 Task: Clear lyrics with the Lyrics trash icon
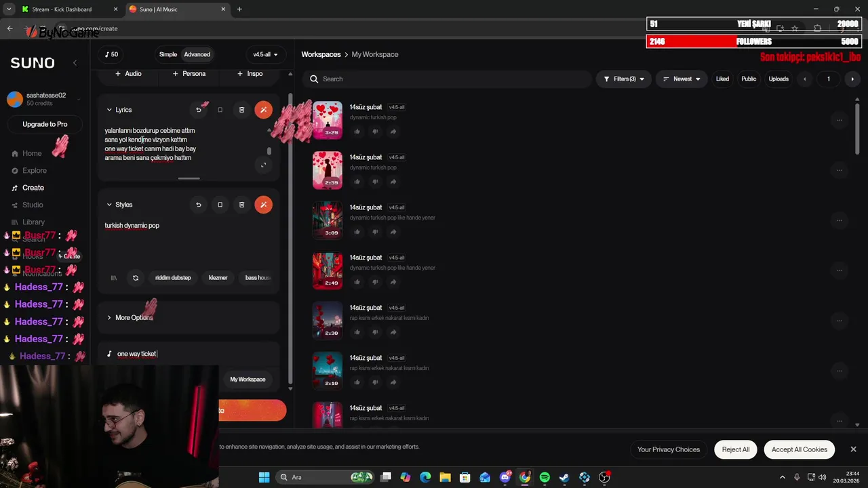(x=241, y=110)
